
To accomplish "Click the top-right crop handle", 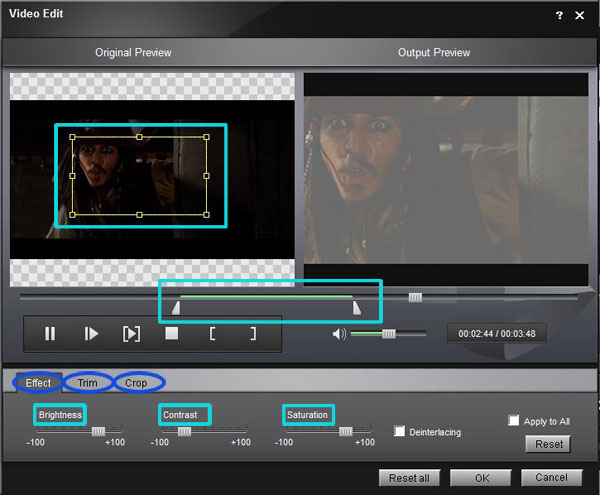I will [206, 137].
